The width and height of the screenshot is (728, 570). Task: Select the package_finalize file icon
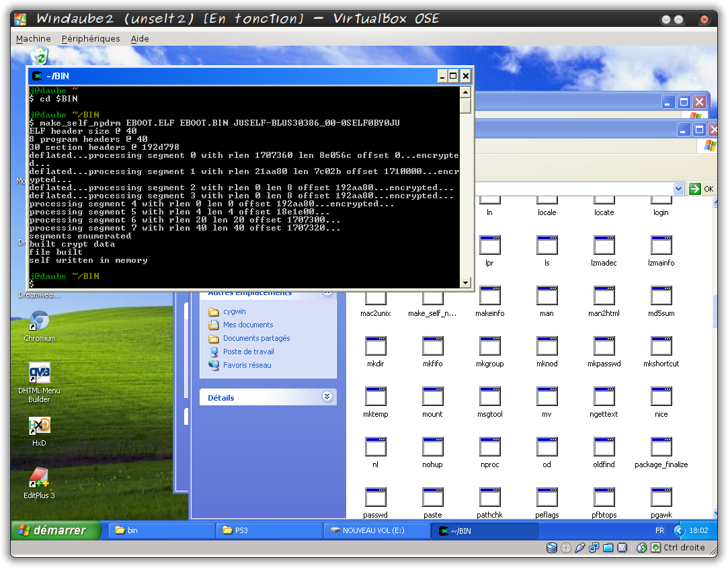[x=661, y=447]
